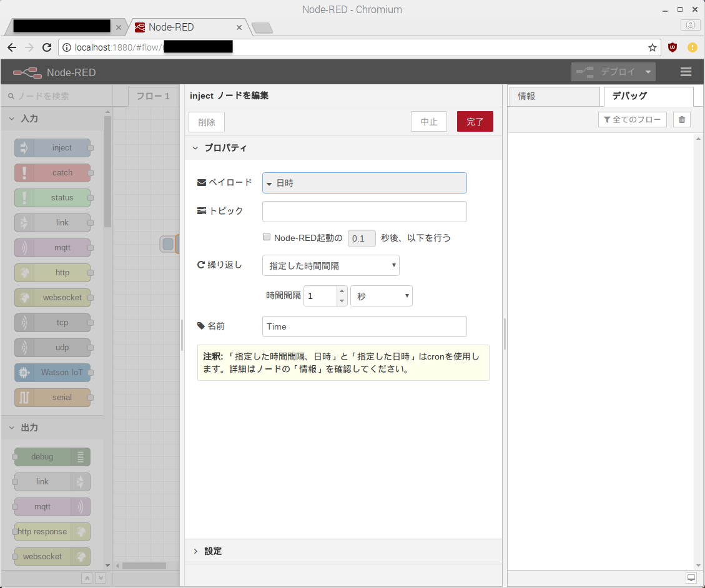Click the yellow warning extension icon
The image size is (705, 588).
(x=693, y=47)
